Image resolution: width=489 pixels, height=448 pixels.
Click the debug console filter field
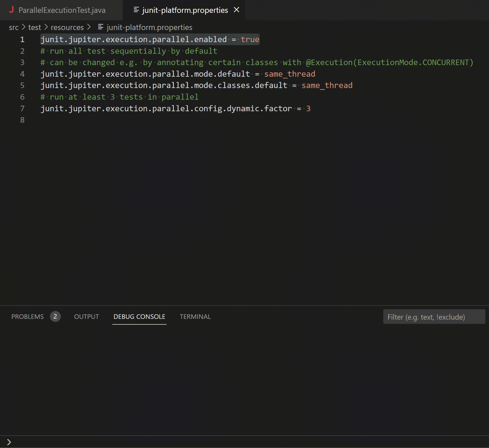coord(434,317)
